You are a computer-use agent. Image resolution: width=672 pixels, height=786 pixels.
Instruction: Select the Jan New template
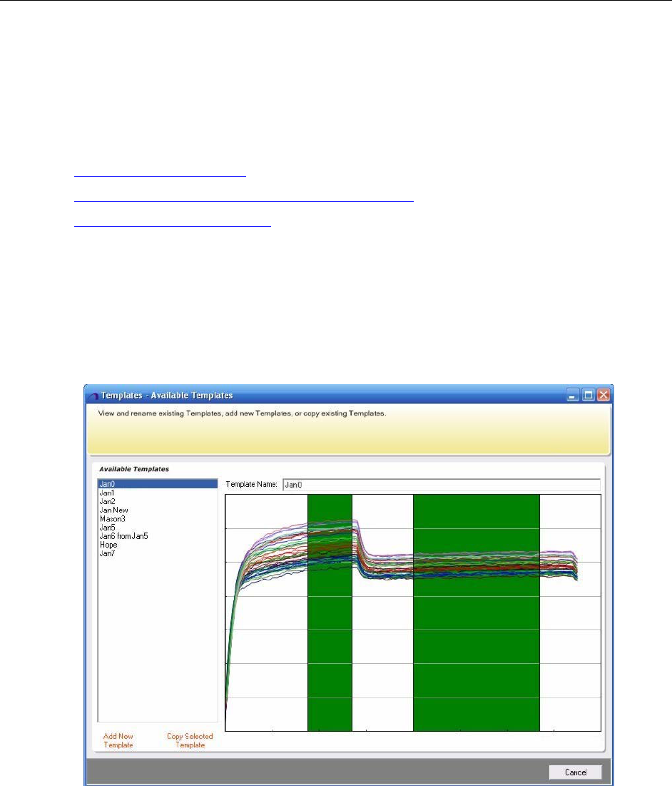pyautogui.click(x=113, y=510)
